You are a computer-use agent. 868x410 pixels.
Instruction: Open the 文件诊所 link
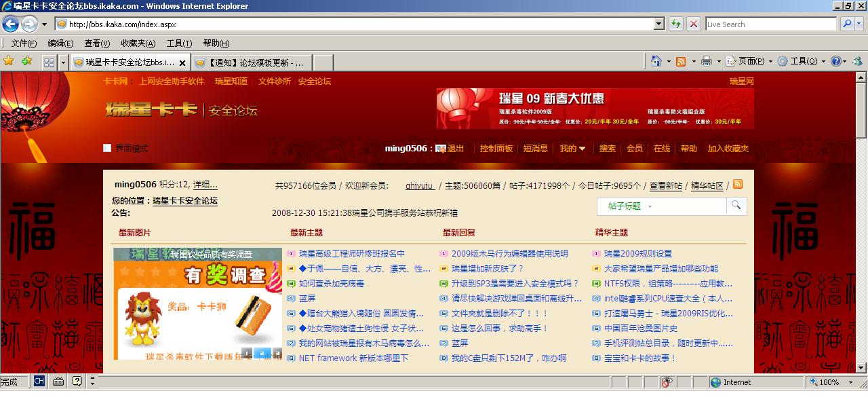coord(275,81)
